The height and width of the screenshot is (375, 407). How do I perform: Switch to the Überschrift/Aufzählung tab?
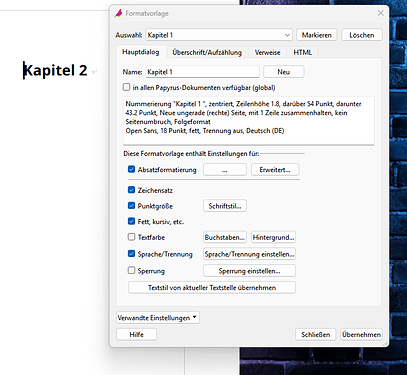(207, 52)
